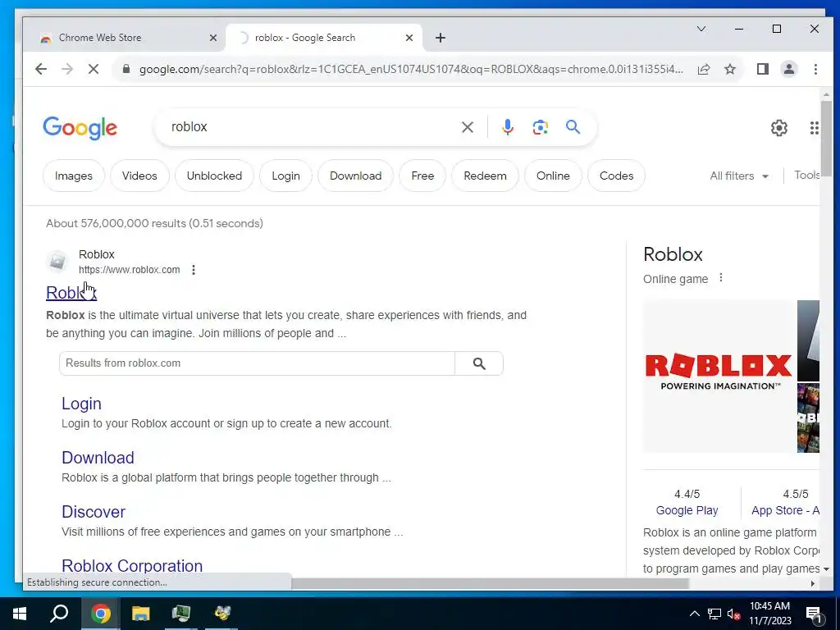Open the Login sitelink
840x630 pixels.
[x=81, y=404]
